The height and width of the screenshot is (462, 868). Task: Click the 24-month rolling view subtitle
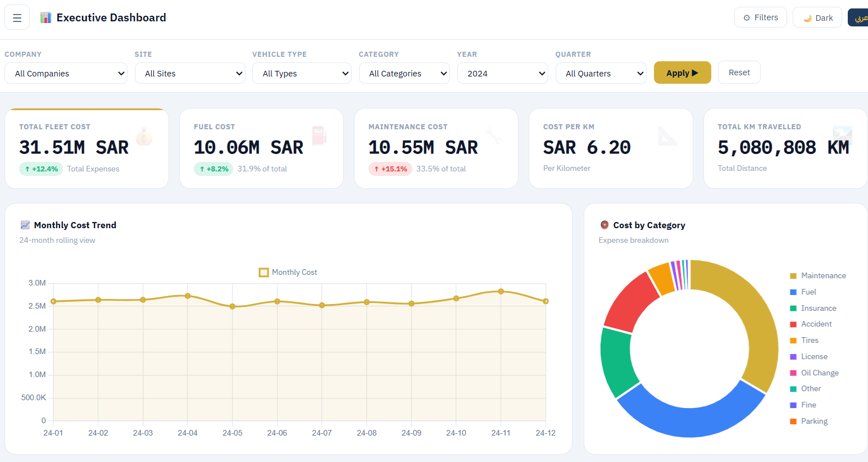[57, 240]
